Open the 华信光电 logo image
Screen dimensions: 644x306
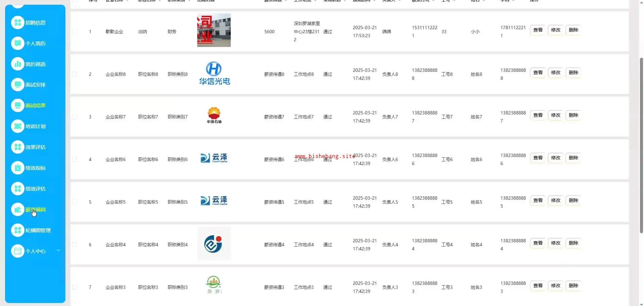click(x=214, y=73)
